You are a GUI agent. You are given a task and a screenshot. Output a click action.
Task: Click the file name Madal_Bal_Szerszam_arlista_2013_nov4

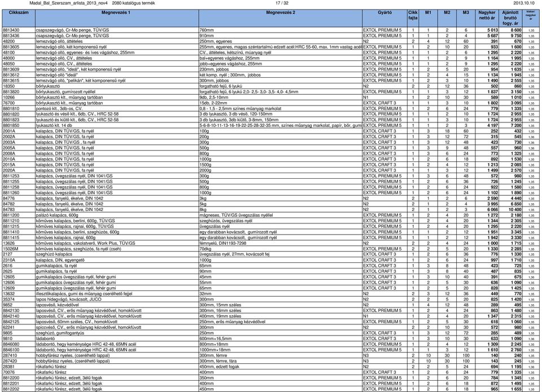pyautogui.click(x=68, y=3)
